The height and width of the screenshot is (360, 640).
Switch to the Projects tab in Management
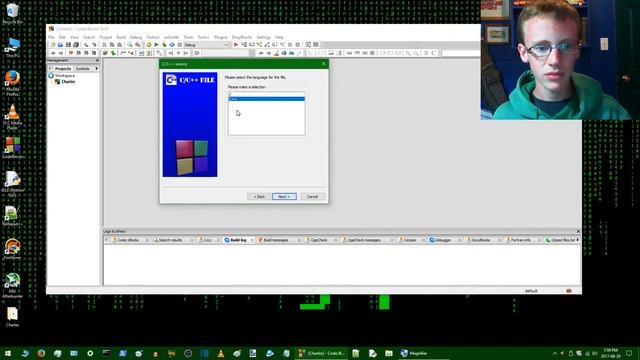(63, 69)
